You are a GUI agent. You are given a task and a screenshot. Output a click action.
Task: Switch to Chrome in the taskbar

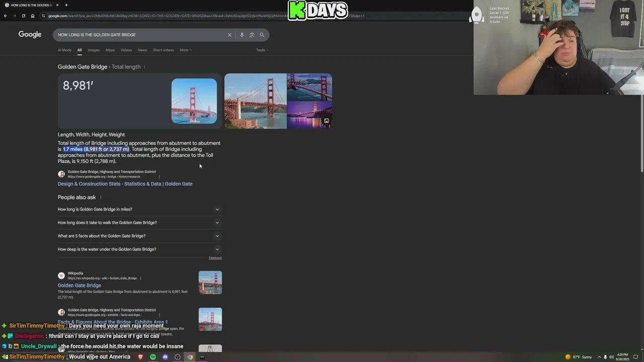[x=190, y=357]
